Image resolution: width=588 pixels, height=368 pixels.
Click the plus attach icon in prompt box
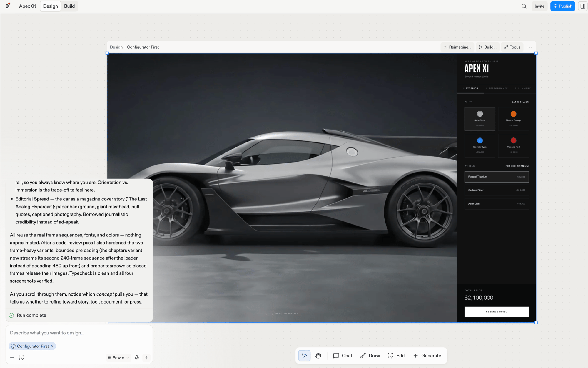tap(12, 358)
